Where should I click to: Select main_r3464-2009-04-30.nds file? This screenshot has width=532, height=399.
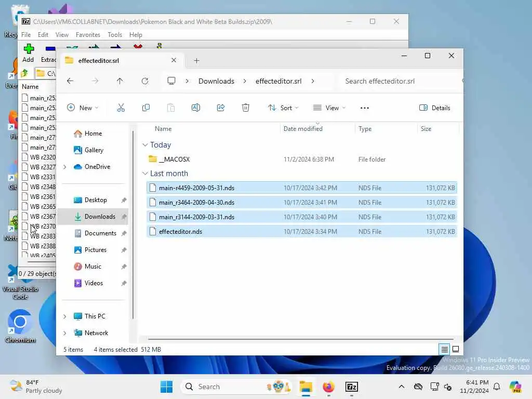302,203
